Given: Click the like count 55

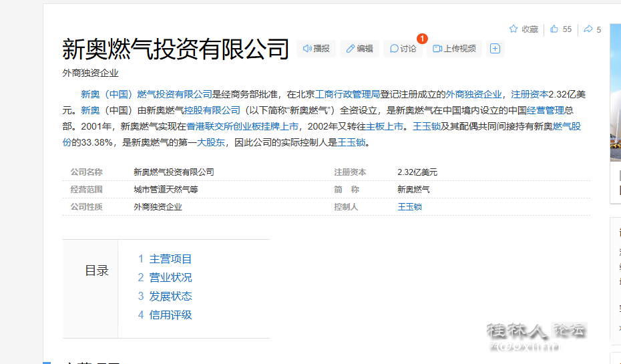Looking at the screenshot, I should (x=567, y=29).
